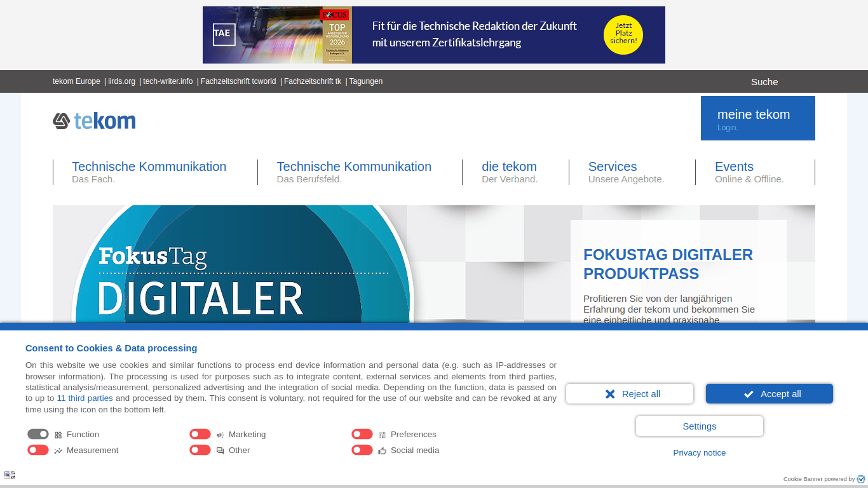868x488 pixels.
Task: Open iirds.org link
Action: [121, 81]
